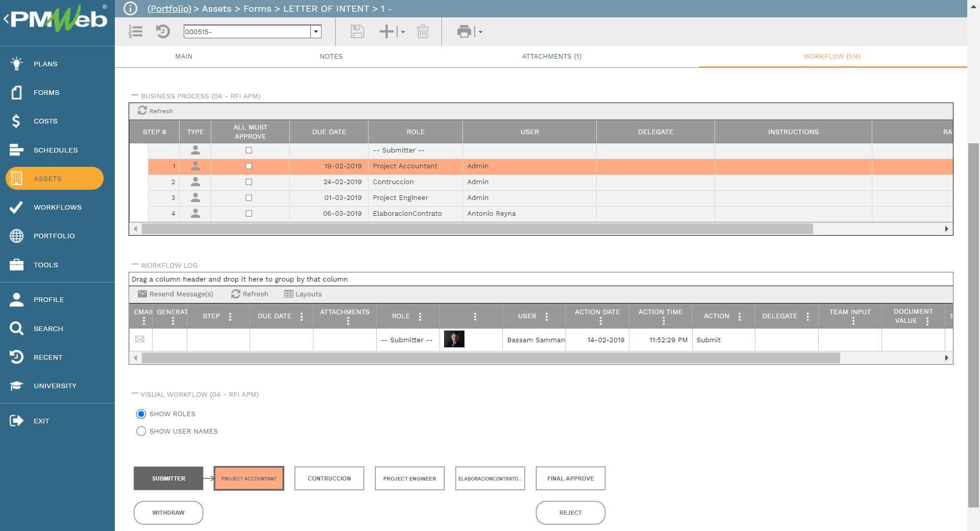This screenshot has width=980, height=531.
Task: Open Portfolio globe in sidebar
Action: [x=16, y=236]
